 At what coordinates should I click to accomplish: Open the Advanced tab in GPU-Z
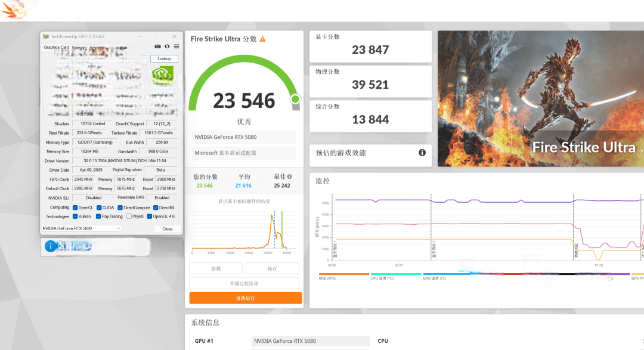point(95,48)
